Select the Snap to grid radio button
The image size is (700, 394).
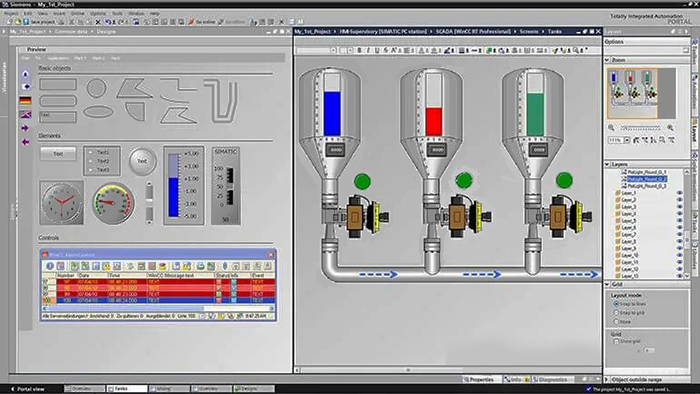tap(616, 313)
